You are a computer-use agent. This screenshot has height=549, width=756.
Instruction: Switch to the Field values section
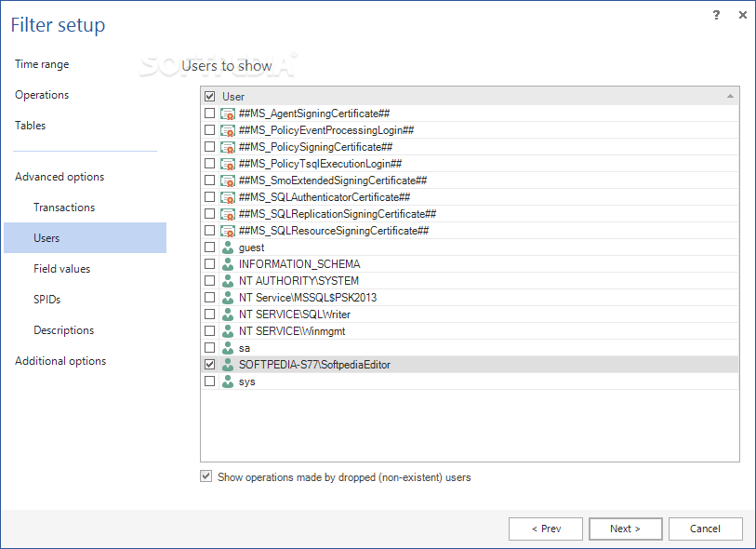pyautogui.click(x=64, y=269)
